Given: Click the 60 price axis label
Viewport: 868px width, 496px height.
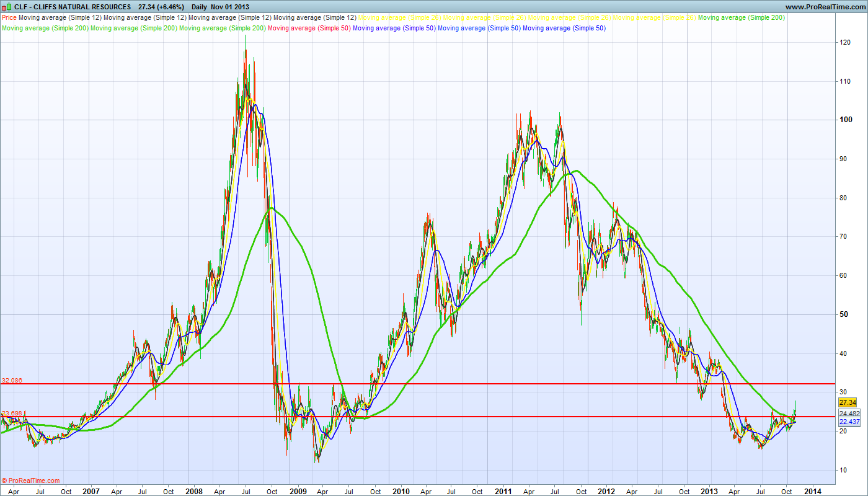Looking at the screenshot, I should (x=843, y=275).
